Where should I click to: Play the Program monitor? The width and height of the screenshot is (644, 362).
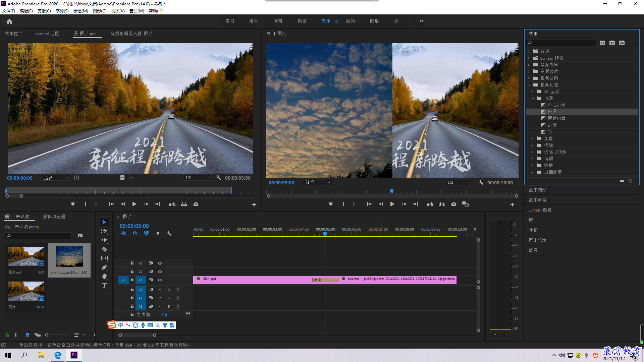point(392,204)
